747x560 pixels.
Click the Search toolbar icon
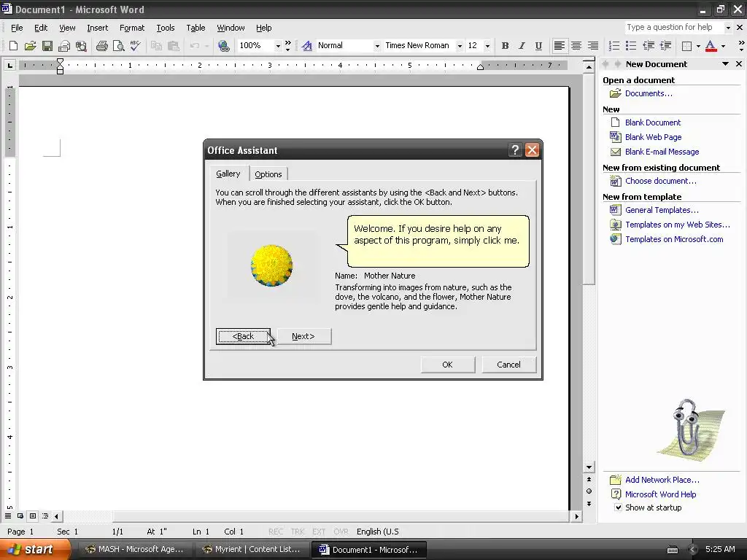tap(81, 46)
